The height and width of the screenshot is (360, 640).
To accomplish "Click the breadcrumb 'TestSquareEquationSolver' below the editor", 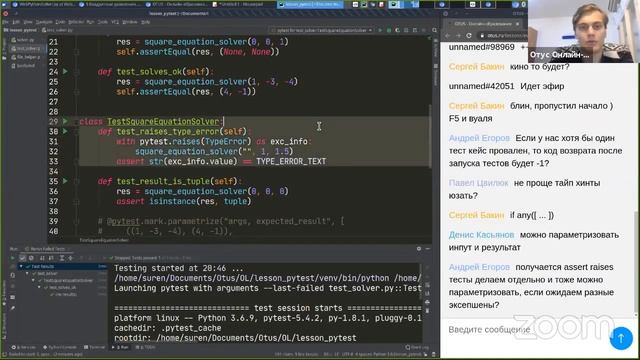I will (x=104, y=240).
